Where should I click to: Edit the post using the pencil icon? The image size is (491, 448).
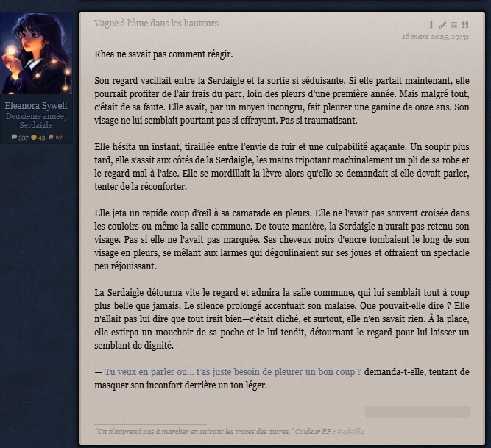click(x=442, y=25)
